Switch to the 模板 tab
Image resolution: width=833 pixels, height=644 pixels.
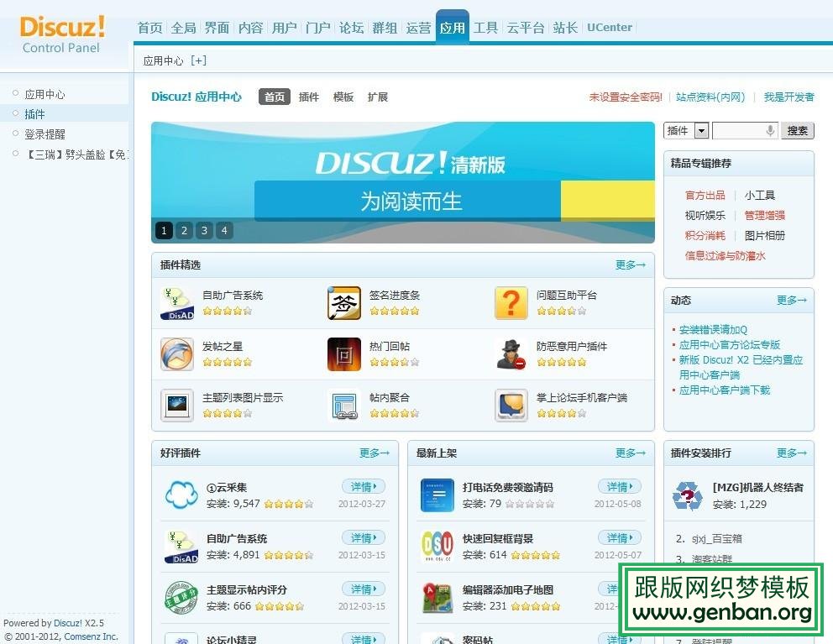pyautogui.click(x=343, y=97)
